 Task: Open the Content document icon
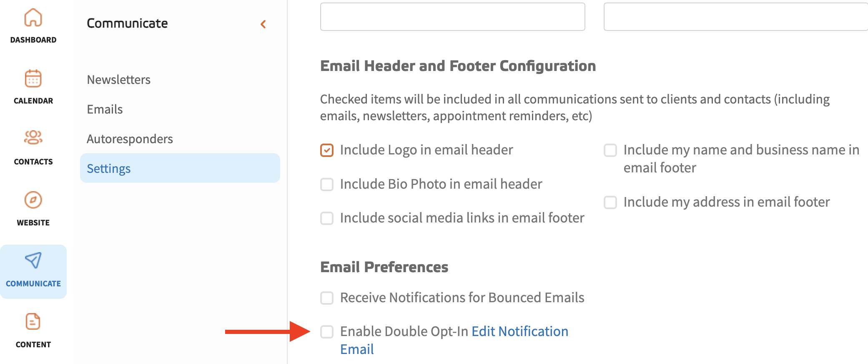point(33,321)
